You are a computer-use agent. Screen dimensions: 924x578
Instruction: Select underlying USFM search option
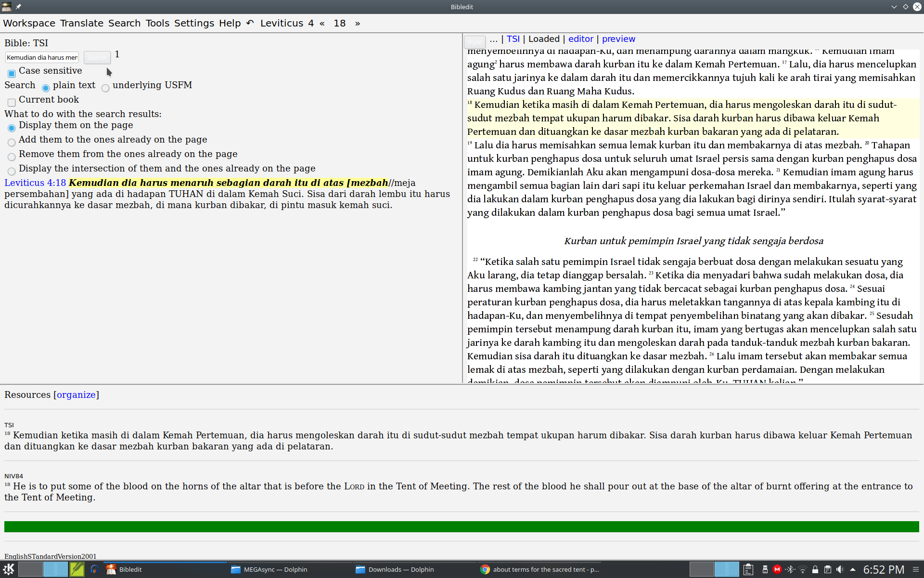105,88
